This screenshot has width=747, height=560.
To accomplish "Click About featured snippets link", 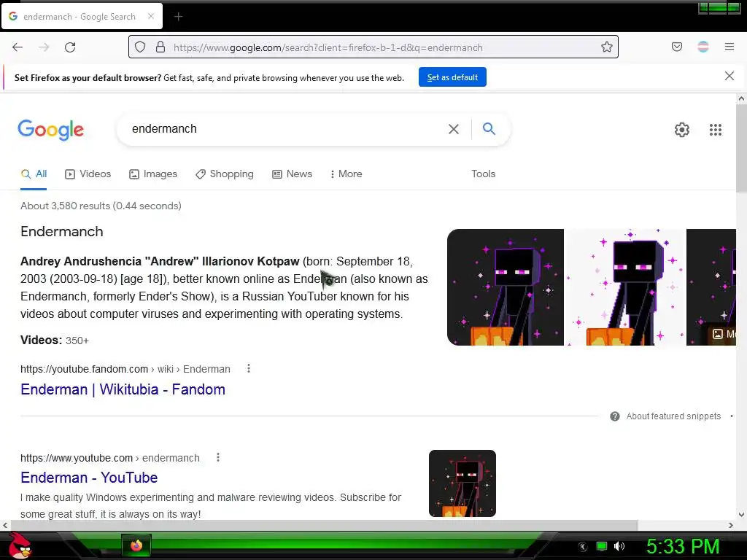I will [673, 416].
